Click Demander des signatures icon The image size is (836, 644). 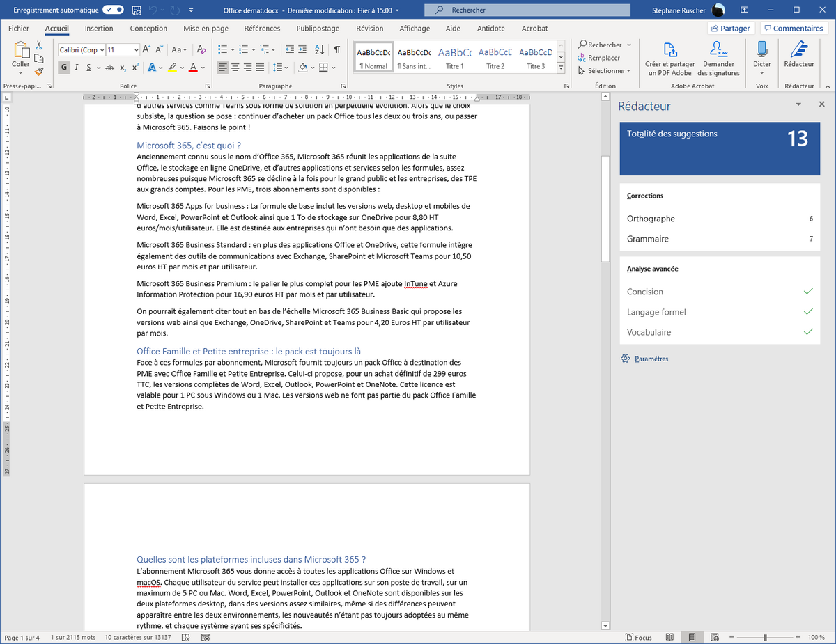tap(718, 58)
